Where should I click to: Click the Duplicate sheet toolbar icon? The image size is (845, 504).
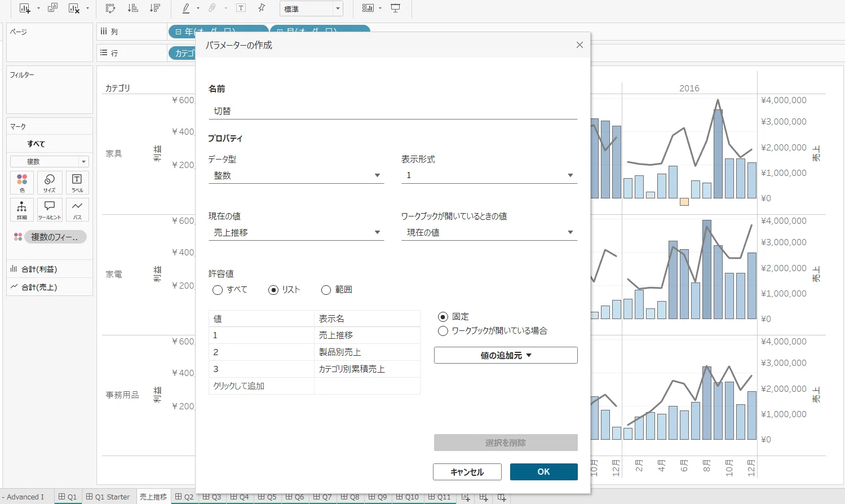53,8
